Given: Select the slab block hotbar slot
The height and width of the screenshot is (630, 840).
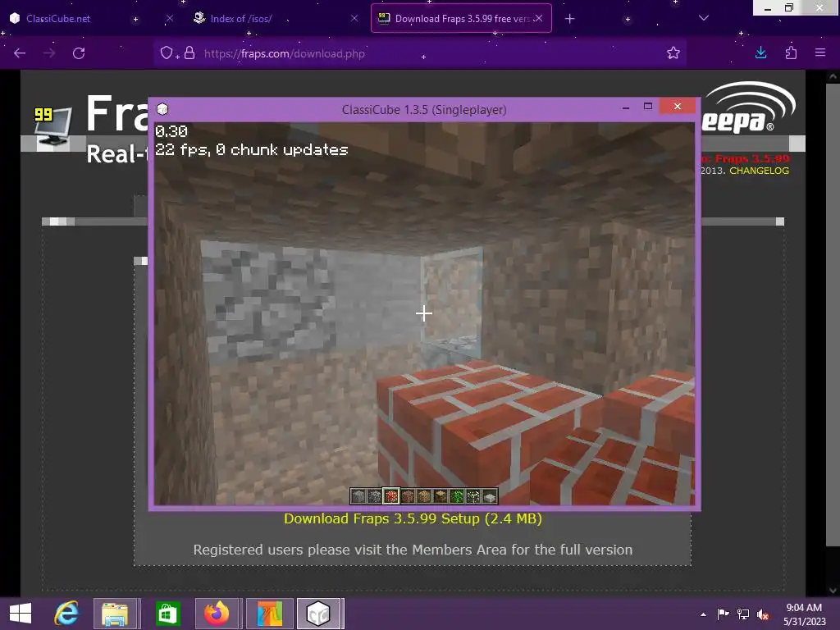Looking at the screenshot, I should (489, 496).
